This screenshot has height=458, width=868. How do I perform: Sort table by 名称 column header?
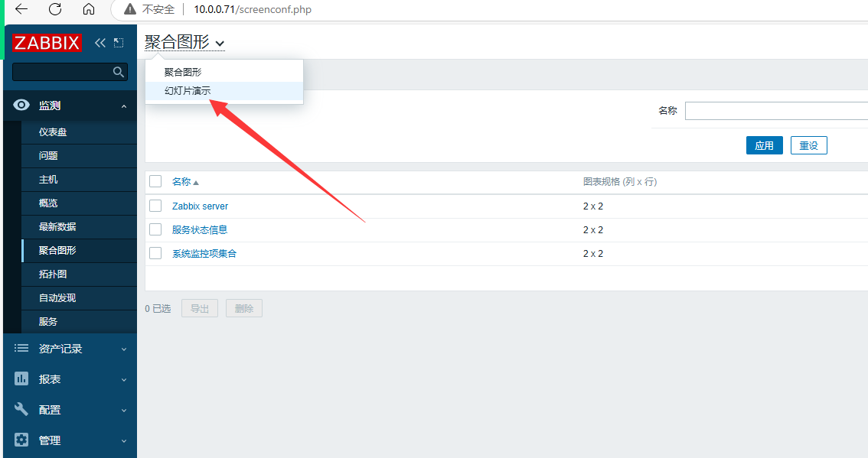pos(185,181)
